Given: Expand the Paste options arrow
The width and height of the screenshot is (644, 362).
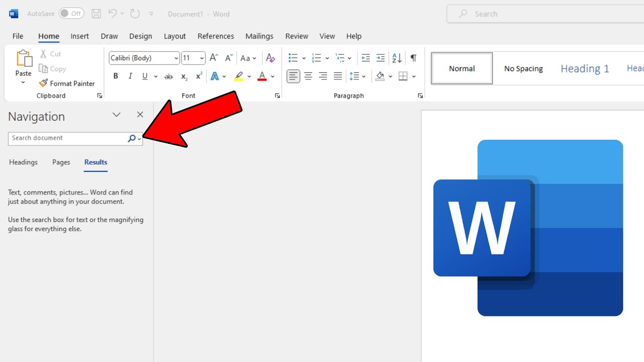Looking at the screenshot, I should tap(23, 82).
